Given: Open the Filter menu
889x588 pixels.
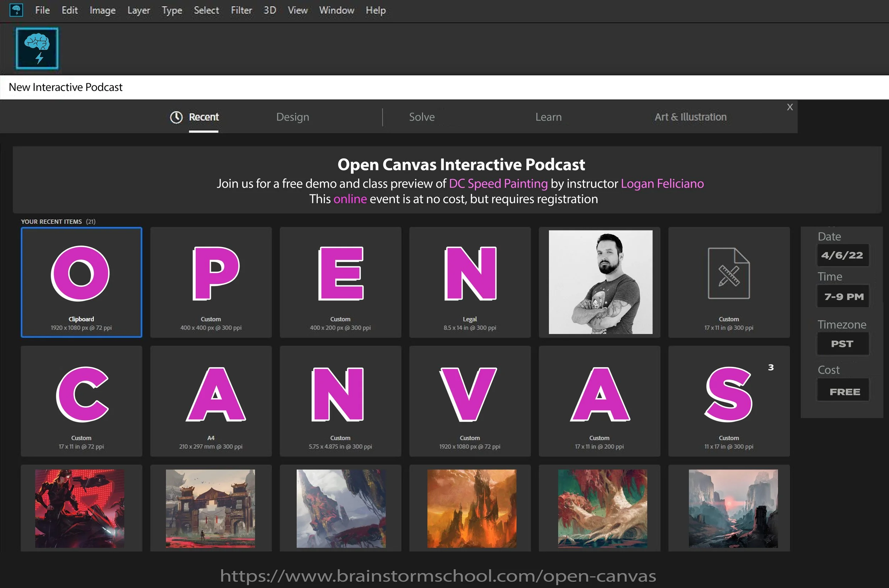Looking at the screenshot, I should tap(241, 11).
